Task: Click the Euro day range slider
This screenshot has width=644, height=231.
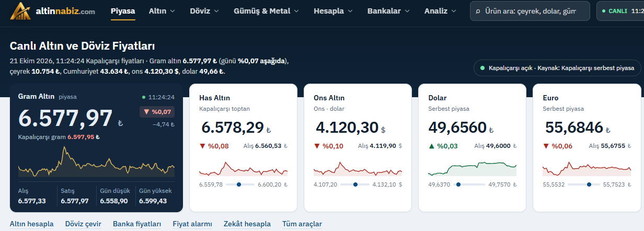Action: coord(584,184)
